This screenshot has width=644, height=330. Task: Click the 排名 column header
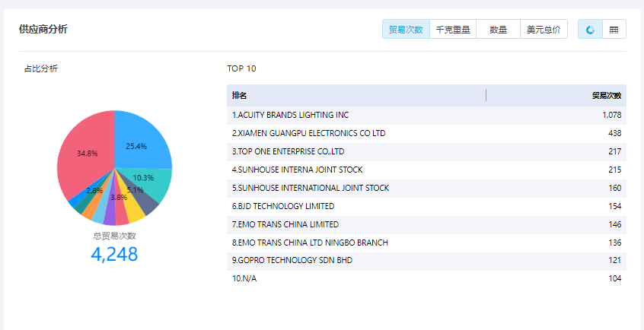tap(240, 96)
